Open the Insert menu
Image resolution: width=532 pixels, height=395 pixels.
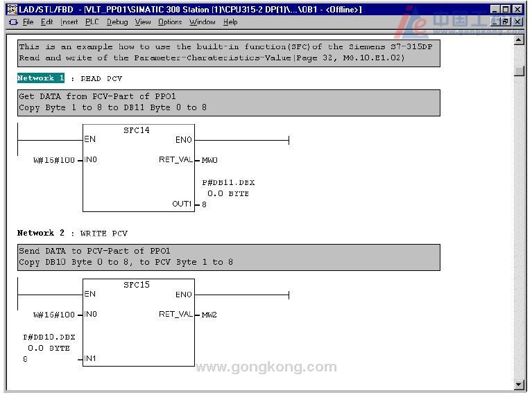69,22
